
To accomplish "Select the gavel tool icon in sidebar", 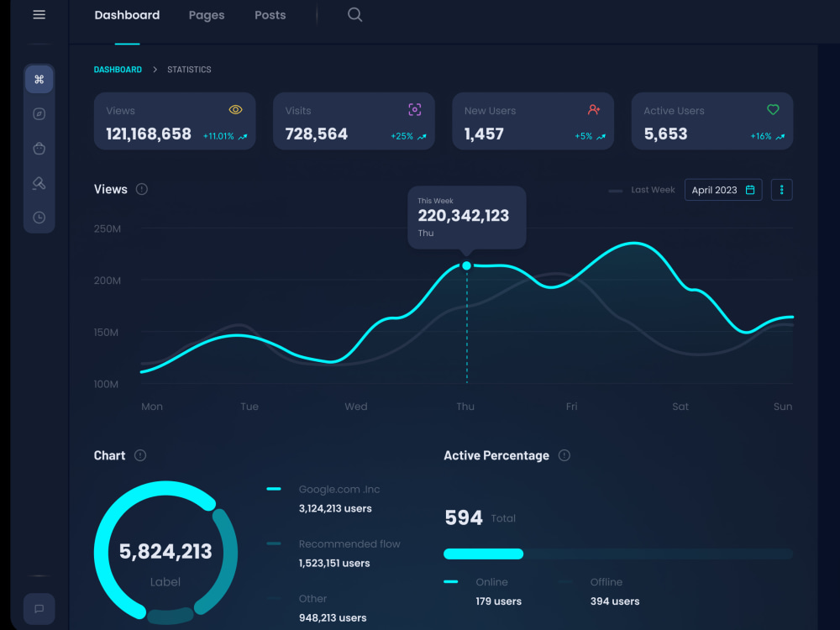I will pos(39,183).
